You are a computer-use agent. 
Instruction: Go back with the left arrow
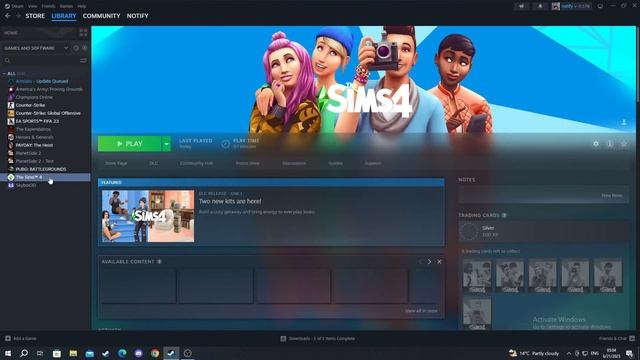[8, 16]
